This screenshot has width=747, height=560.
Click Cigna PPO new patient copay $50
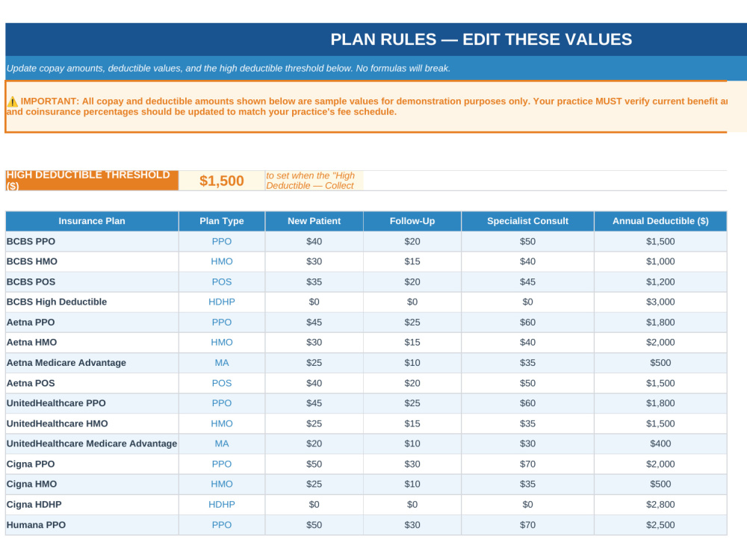(x=314, y=464)
